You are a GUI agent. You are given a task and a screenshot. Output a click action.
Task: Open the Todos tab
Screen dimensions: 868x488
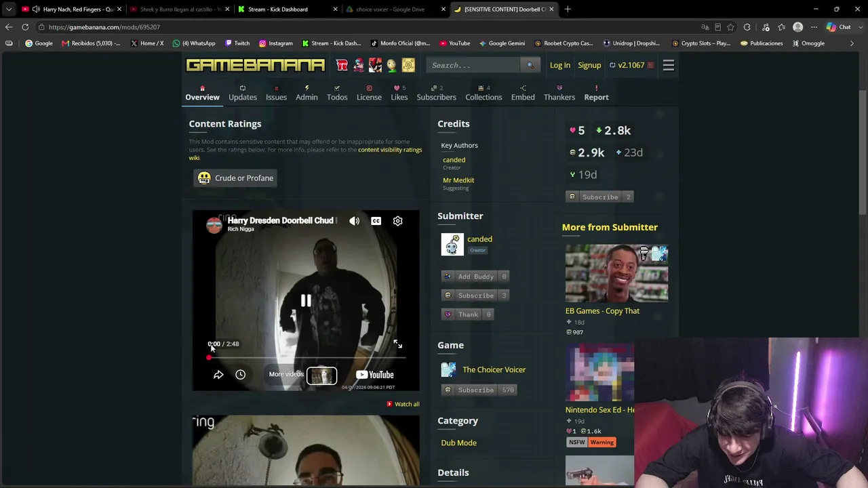tap(337, 93)
